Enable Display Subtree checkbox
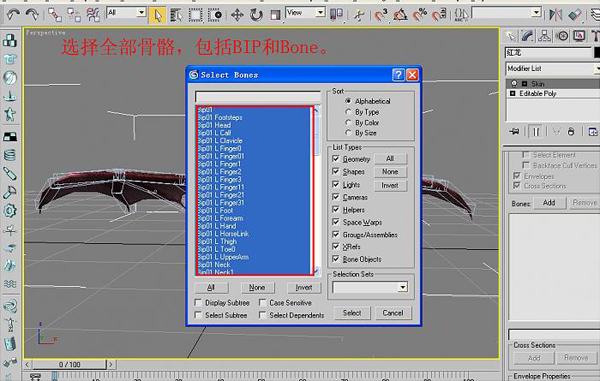 (198, 303)
